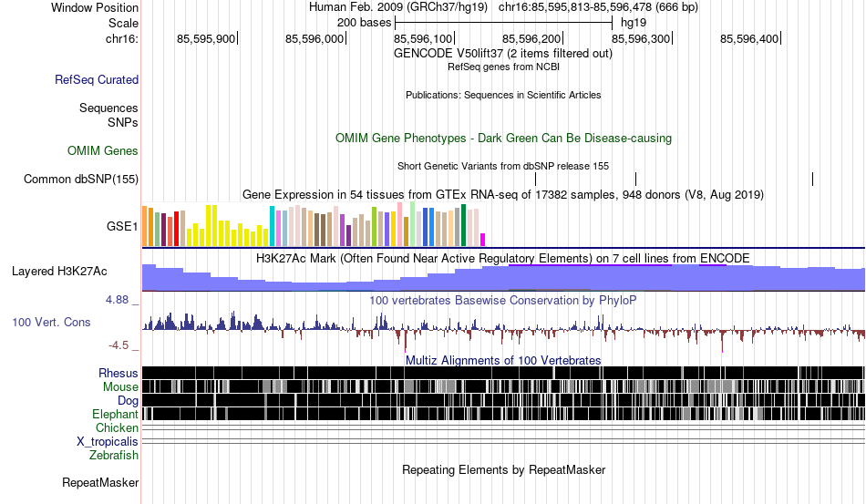
Task: Click the GENCODE V50lift37 track title
Action: [x=503, y=54]
